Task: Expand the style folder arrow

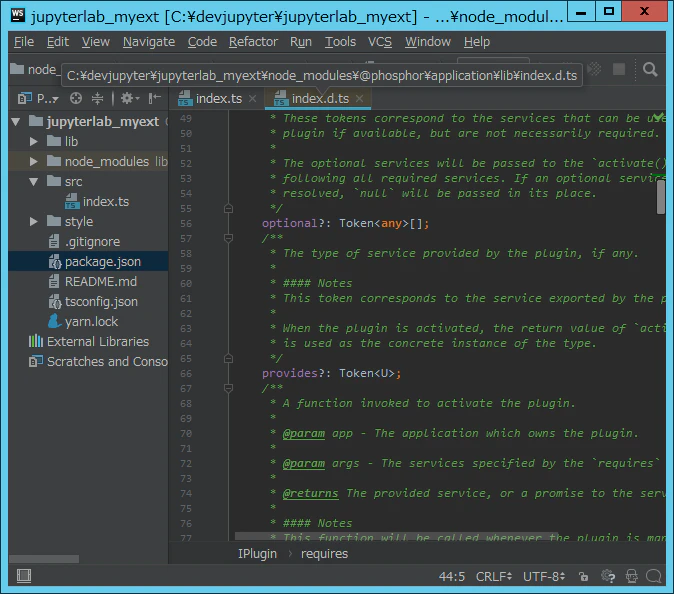Action: [34, 221]
